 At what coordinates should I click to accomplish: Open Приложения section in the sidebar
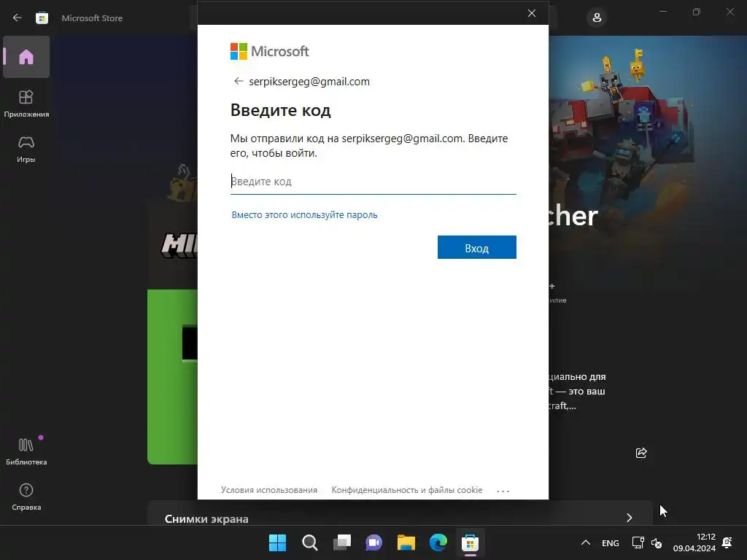[x=26, y=104]
